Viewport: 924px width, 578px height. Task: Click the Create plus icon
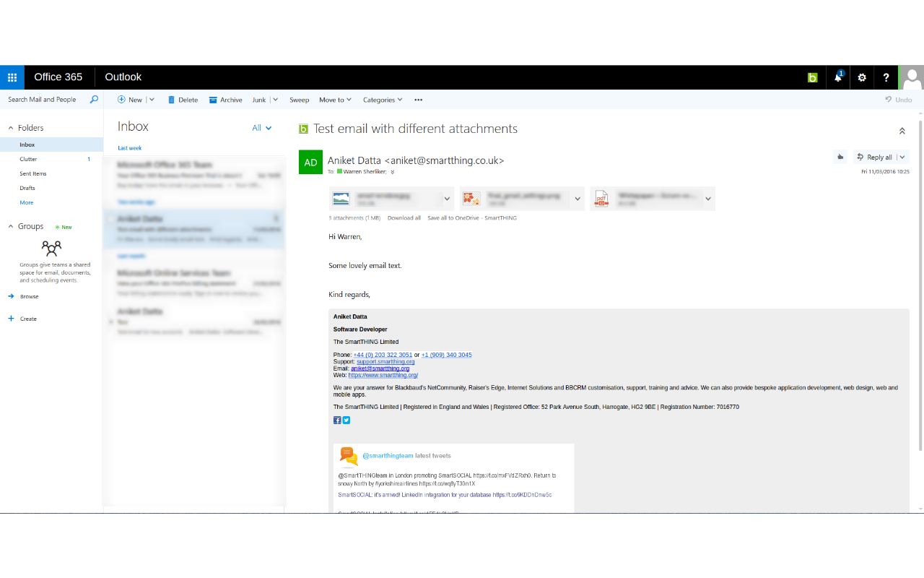tap(11, 319)
